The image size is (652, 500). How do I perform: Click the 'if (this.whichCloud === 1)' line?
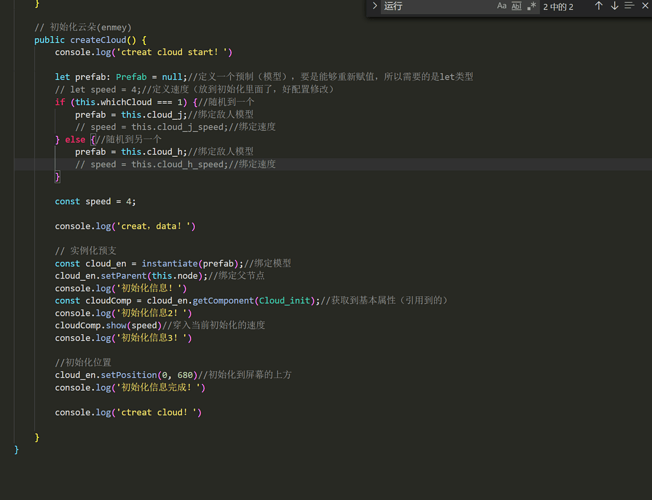(154, 102)
